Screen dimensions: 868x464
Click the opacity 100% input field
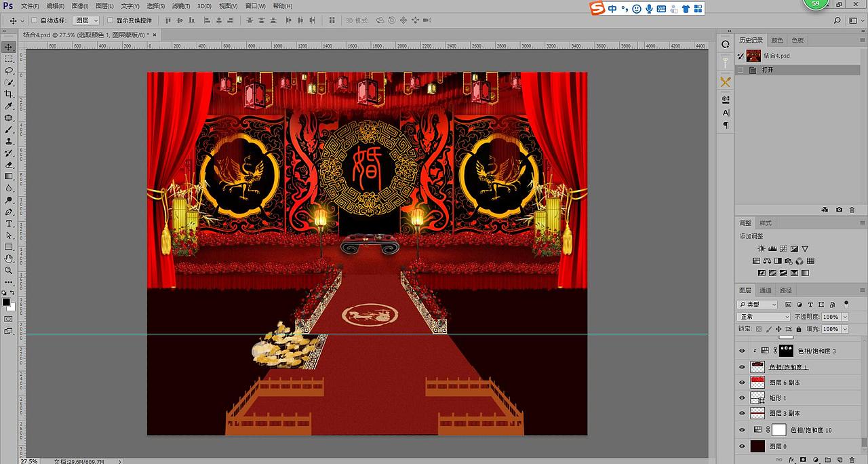[831, 317]
